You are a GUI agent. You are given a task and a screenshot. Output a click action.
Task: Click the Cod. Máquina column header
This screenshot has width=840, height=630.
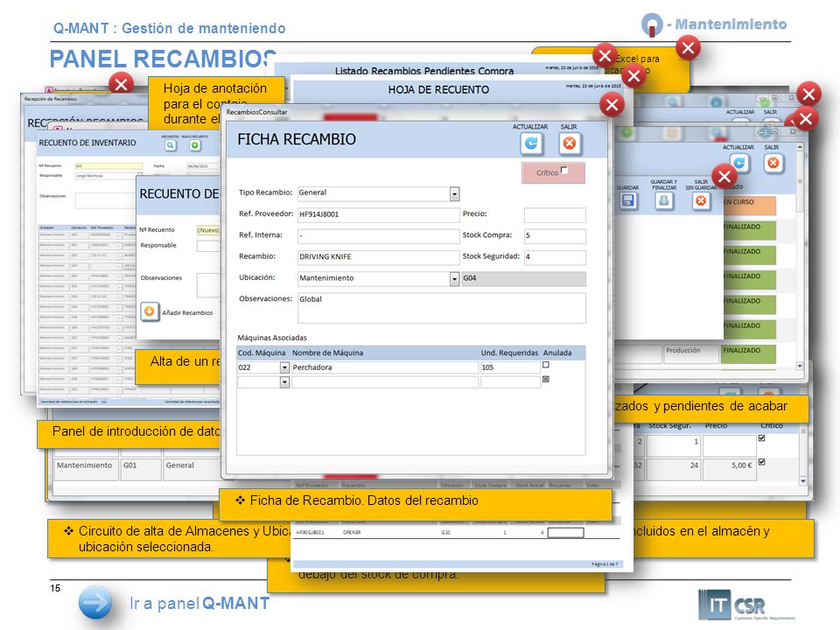(x=262, y=353)
